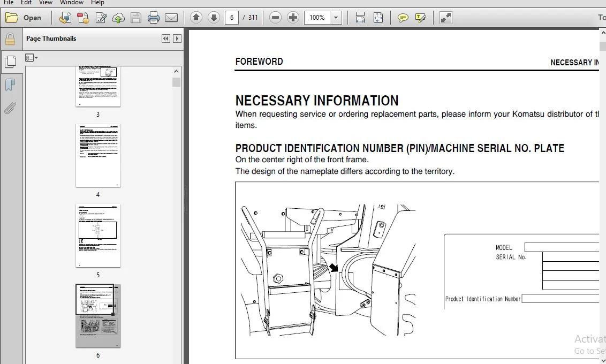The width and height of the screenshot is (606, 364).
Task: Collapse the Page Thumbnails panel
Action: point(166,38)
